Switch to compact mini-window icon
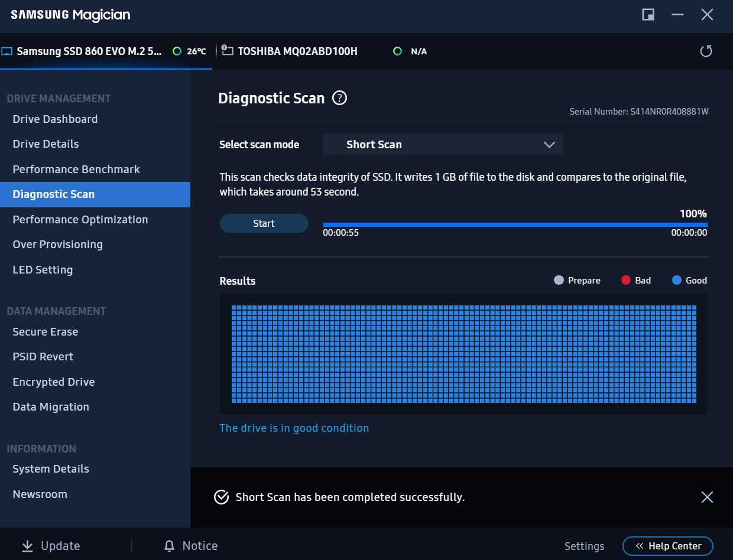 [x=648, y=15]
